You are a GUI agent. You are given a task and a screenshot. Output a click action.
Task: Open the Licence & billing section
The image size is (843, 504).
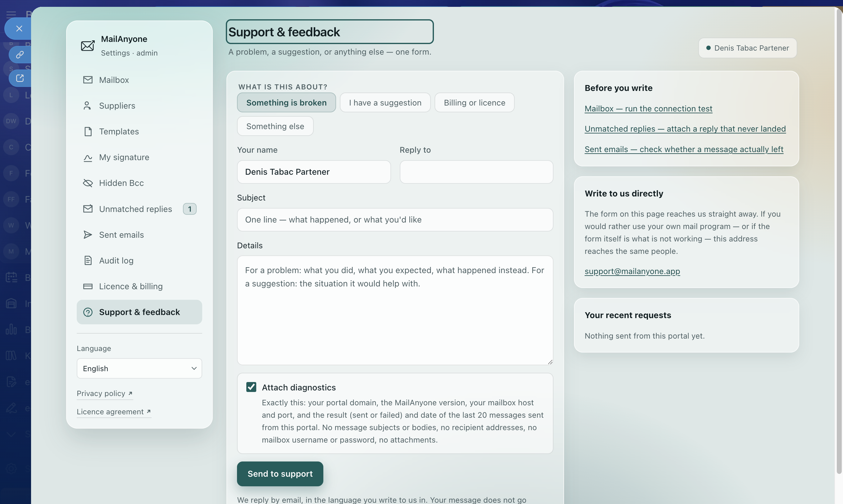139,286
